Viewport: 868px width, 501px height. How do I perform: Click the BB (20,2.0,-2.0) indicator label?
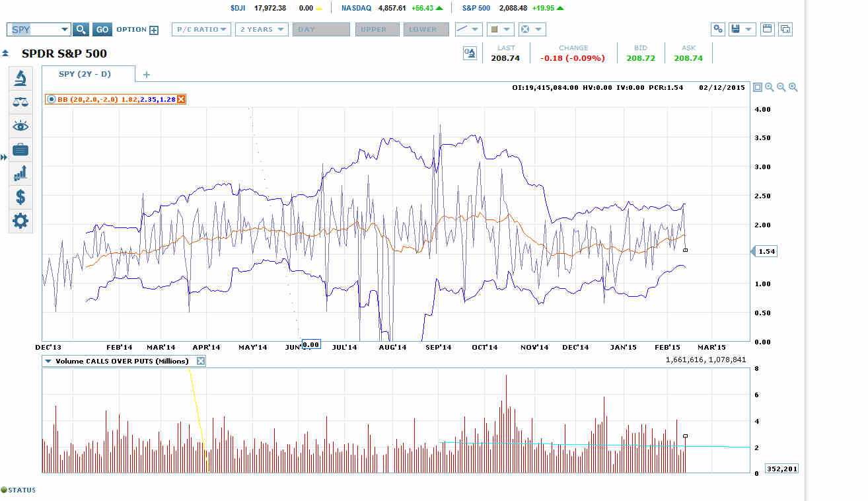pyautogui.click(x=87, y=99)
